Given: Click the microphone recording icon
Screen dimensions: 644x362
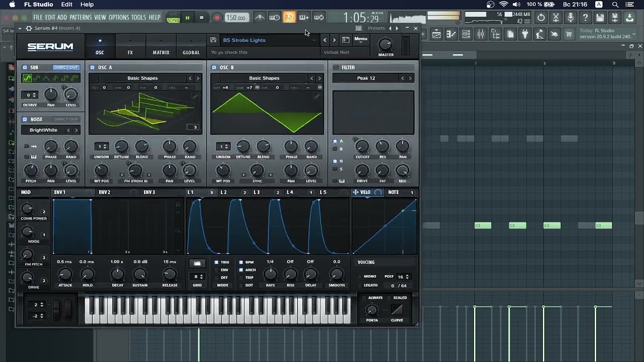Looking at the screenshot, I should pos(571,18).
